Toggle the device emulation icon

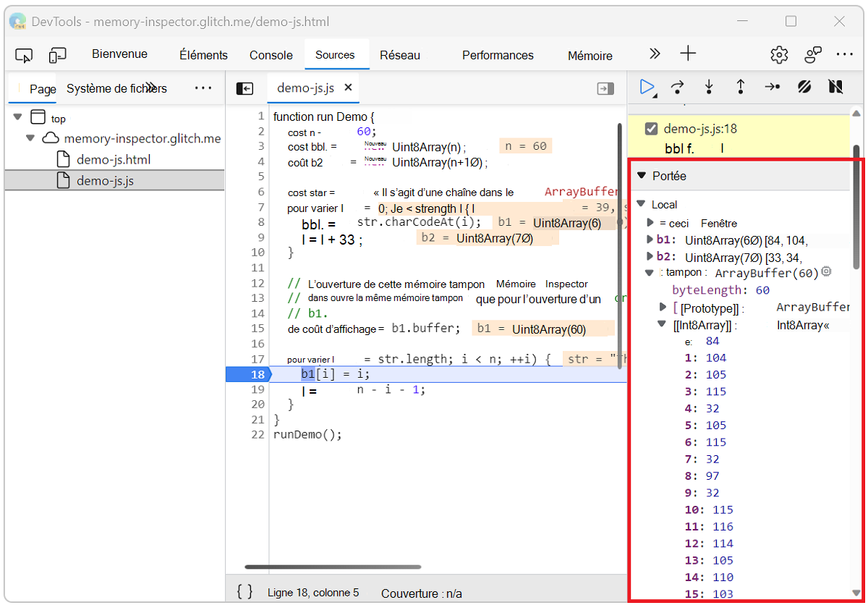(x=58, y=55)
